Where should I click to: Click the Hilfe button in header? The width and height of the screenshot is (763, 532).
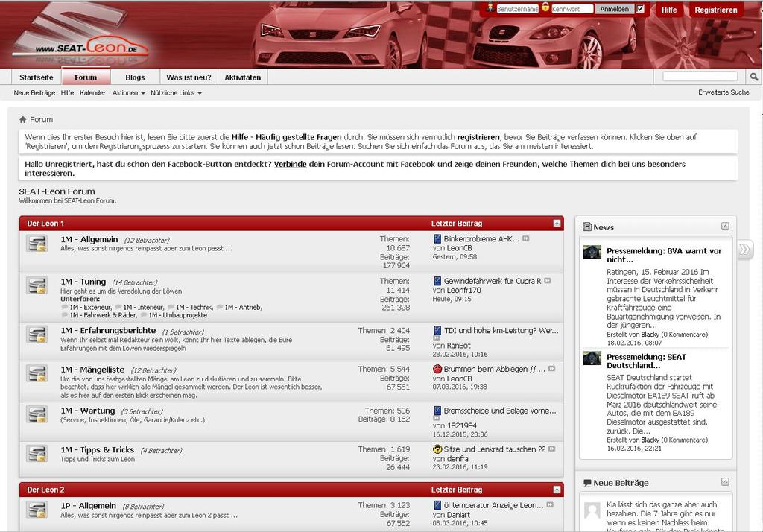click(x=669, y=10)
